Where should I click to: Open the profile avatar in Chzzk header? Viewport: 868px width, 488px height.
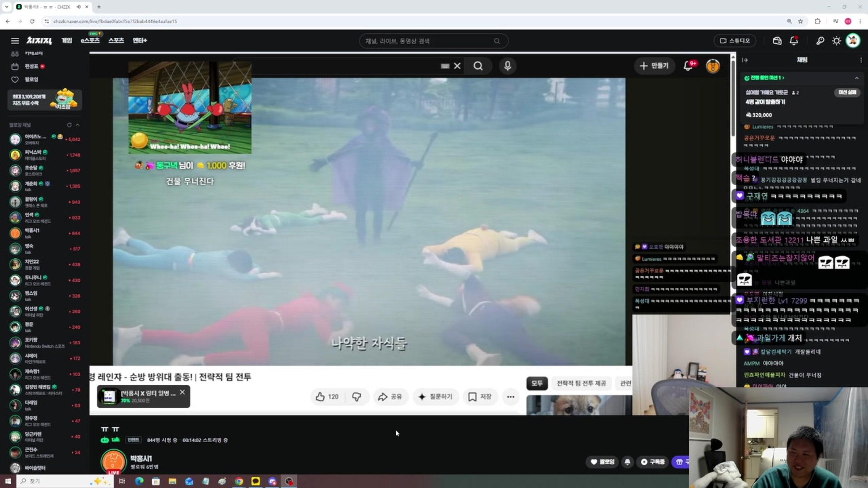[x=853, y=40]
